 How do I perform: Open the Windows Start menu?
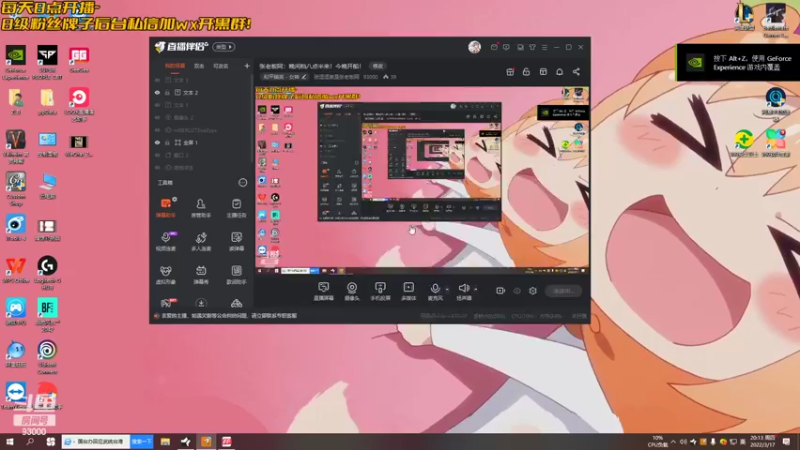coord(10,442)
